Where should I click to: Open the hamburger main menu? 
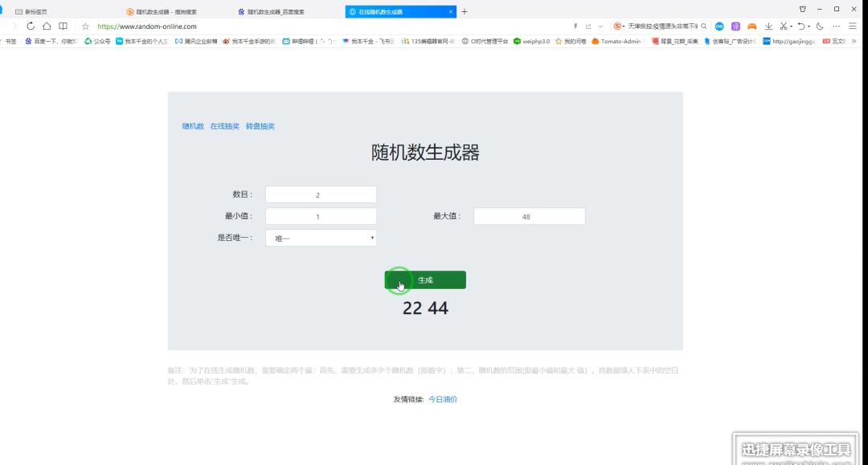853,26
